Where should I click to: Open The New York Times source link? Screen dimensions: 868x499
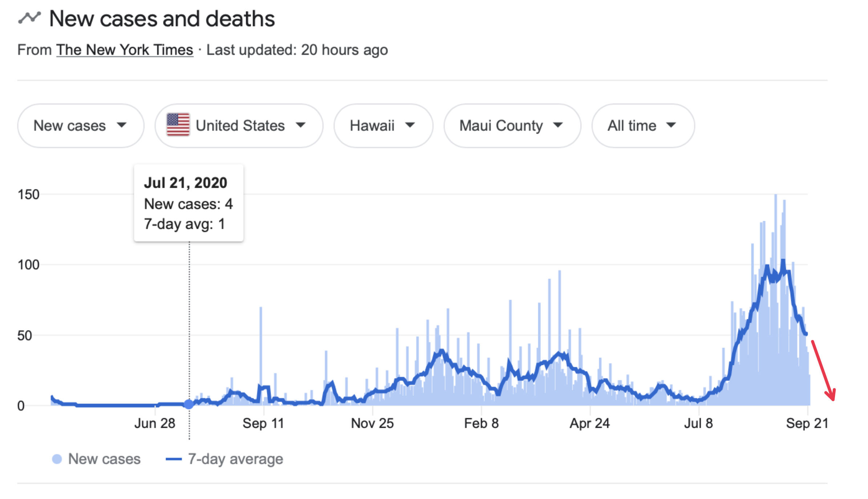pos(125,50)
